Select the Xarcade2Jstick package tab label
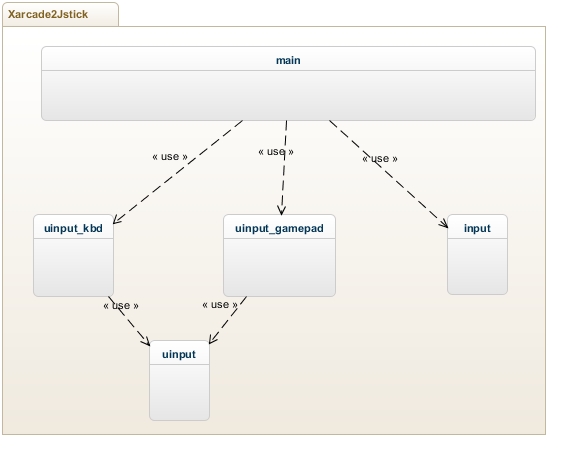 pyautogui.click(x=48, y=14)
